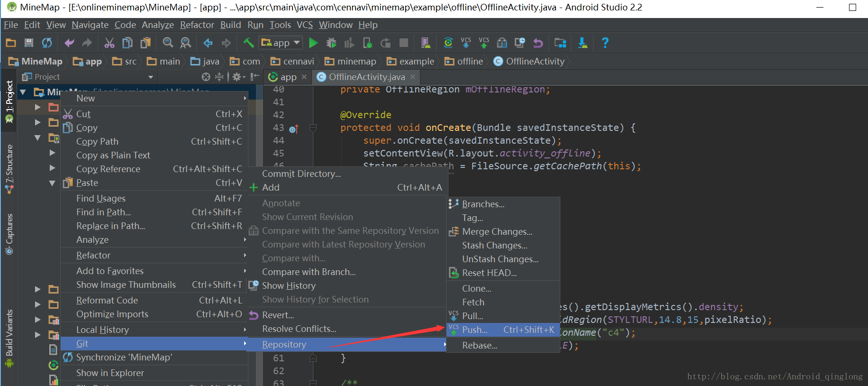Open the Refactor submenu in context menu
The width and height of the screenshot is (868, 386).
[155, 255]
